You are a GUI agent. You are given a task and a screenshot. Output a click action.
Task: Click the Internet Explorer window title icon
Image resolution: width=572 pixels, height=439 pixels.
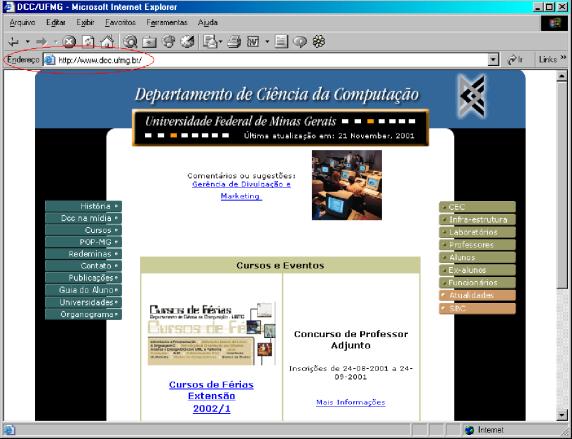[x=8, y=7]
